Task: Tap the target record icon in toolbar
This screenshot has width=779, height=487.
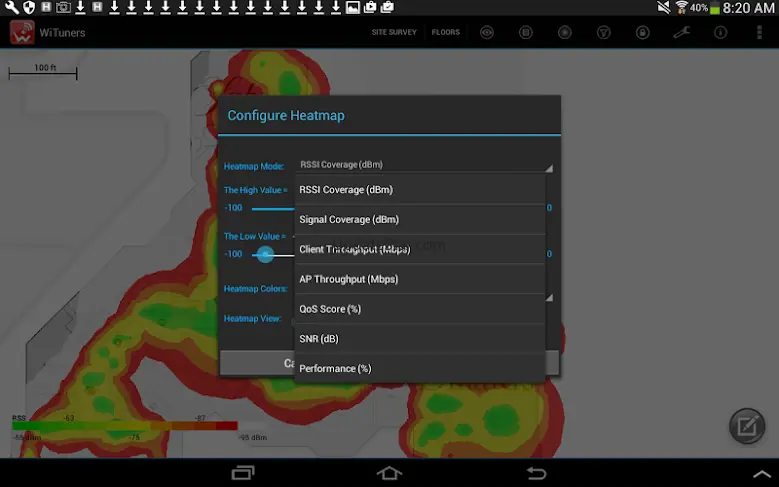Action: [x=564, y=33]
